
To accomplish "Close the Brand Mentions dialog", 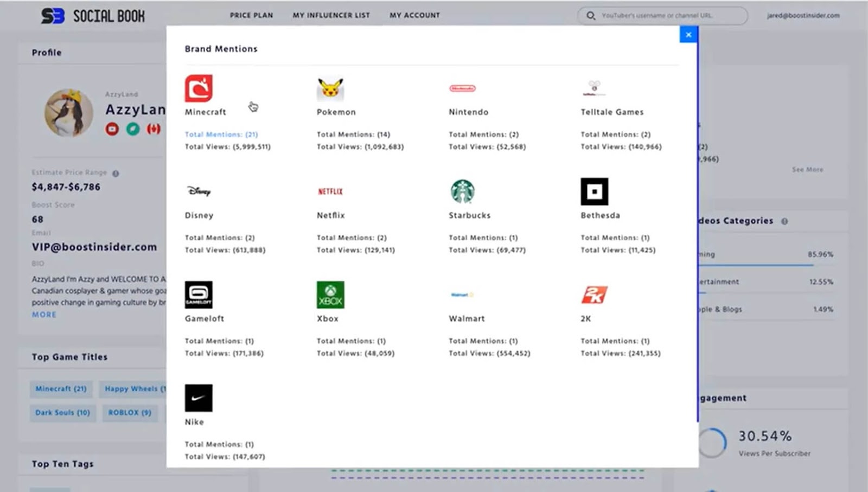I will tap(688, 35).
